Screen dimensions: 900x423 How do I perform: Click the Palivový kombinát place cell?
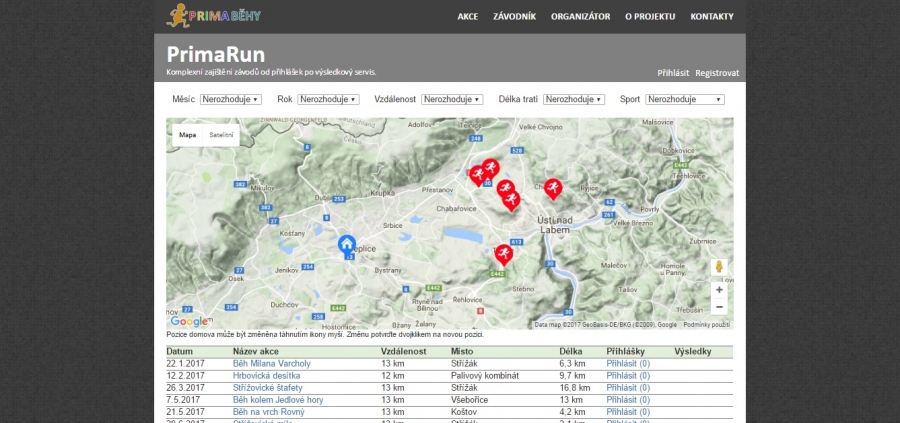tap(485, 375)
